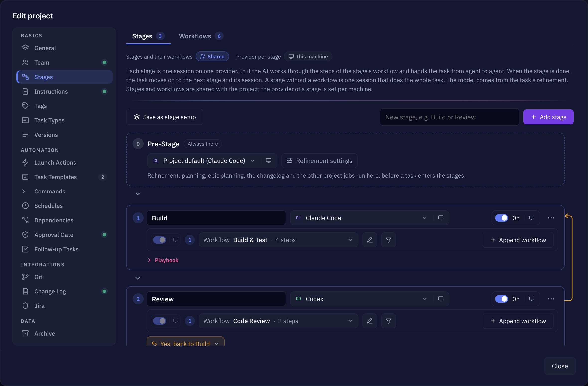Close the Edit project dialog
588x386 pixels.
(x=560, y=366)
